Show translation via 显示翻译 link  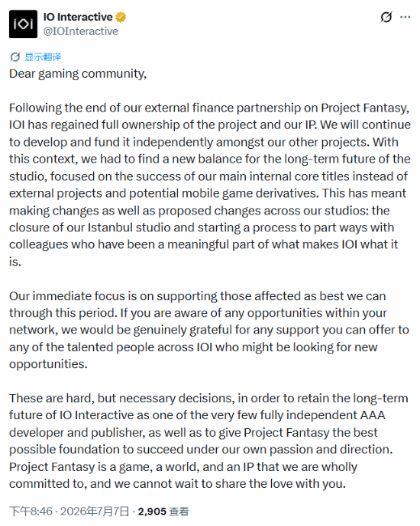coord(43,56)
